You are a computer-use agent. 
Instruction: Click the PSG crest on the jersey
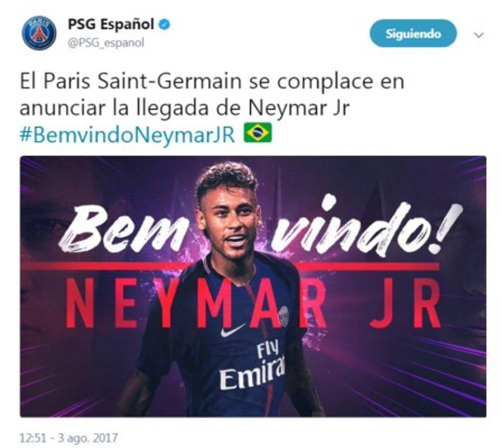[284, 315]
